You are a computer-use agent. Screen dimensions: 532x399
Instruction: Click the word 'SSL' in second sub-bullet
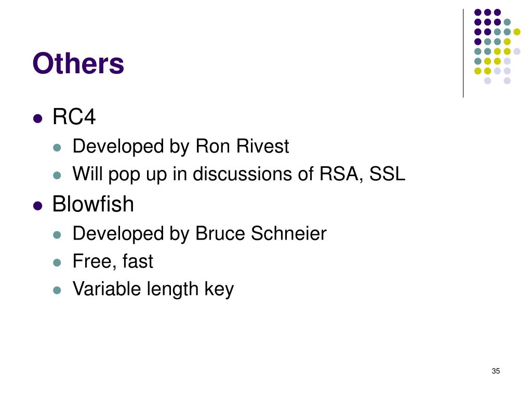click(387, 174)
